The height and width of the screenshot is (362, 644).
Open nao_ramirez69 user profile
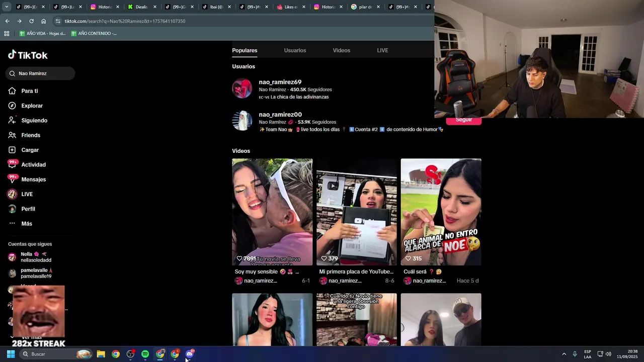280,82
